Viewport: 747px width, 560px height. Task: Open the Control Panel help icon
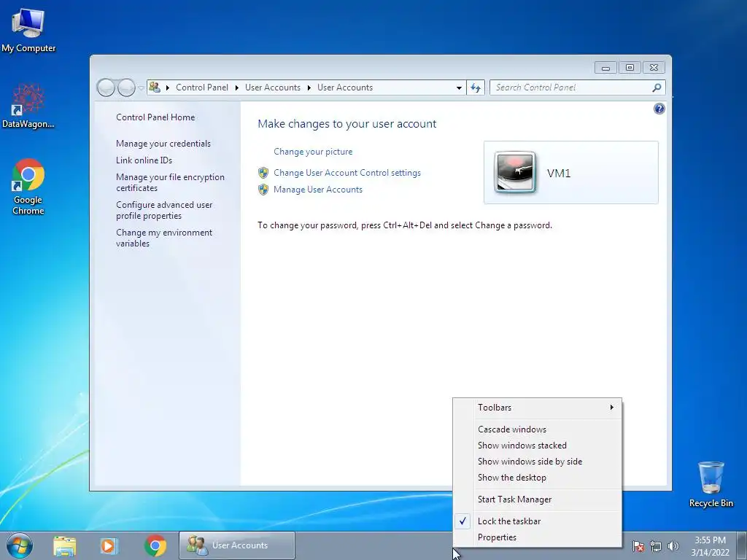tap(659, 109)
